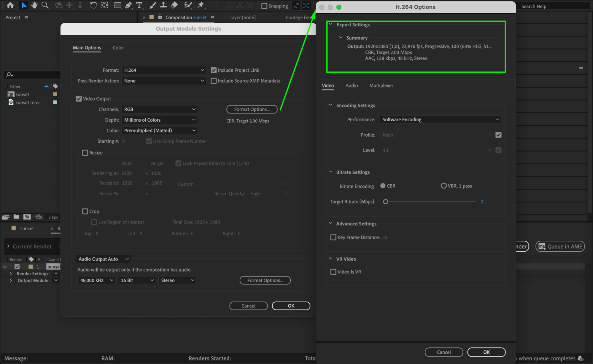Click the Queue in AME button

560,246
